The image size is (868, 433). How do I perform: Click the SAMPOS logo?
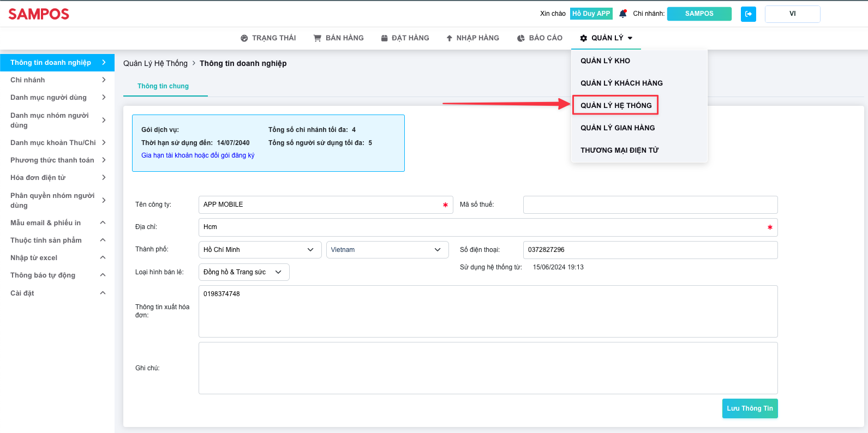39,14
